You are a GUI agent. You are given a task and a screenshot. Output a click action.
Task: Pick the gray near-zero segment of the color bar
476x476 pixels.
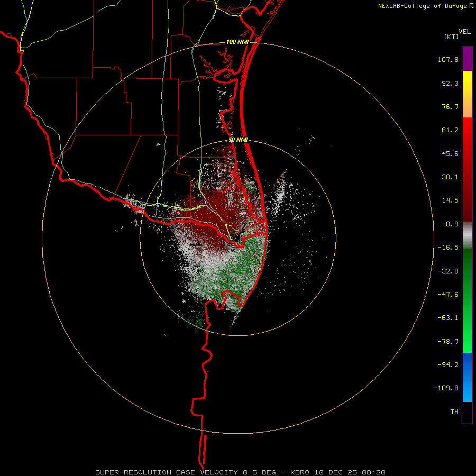(467, 235)
